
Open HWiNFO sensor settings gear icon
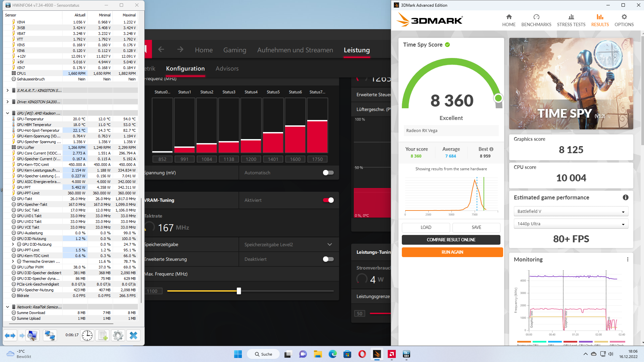118,335
